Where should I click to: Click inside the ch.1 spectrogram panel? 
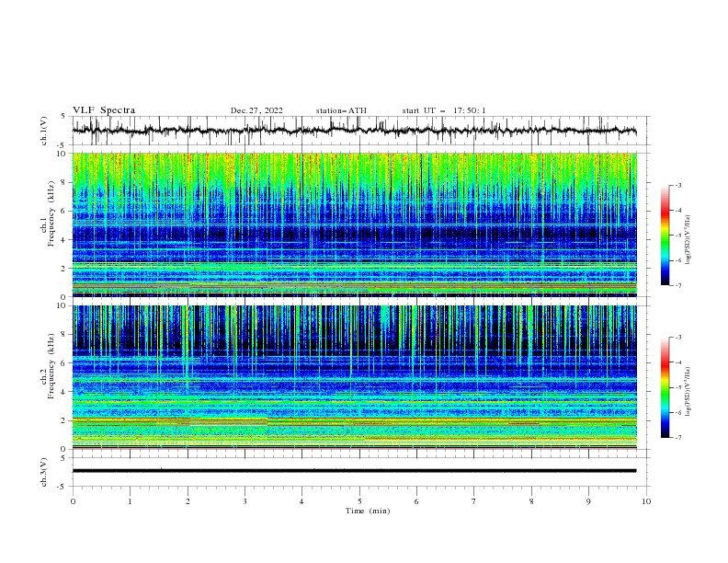coord(355,224)
